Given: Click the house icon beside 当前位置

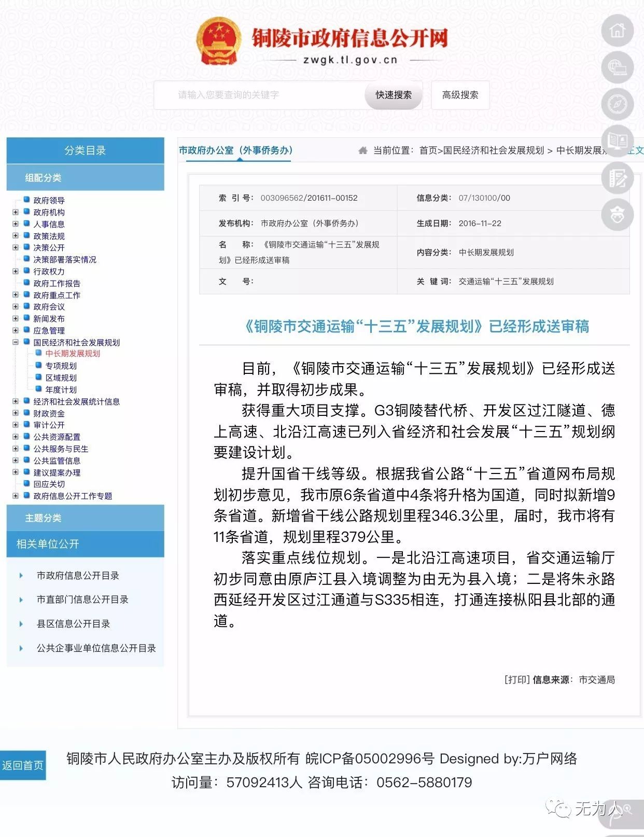Looking at the screenshot, I should tap(362, 150).
